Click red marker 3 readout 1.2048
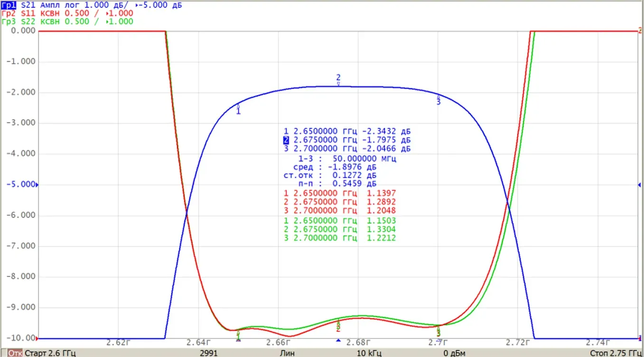 click(382, 211)
